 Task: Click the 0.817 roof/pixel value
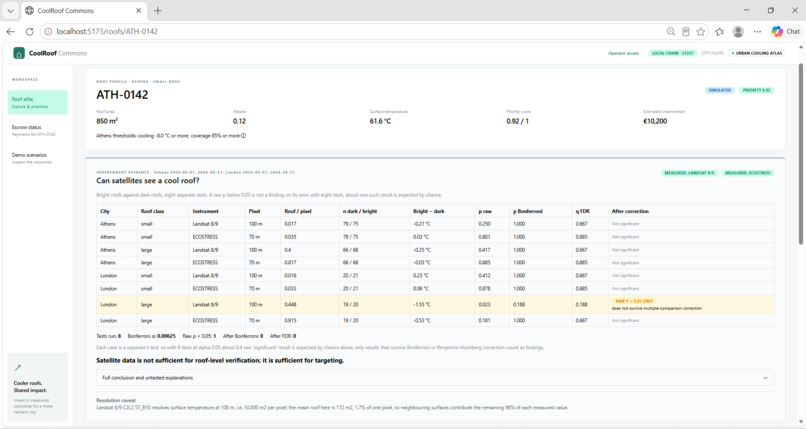click(x=290, y=263)
